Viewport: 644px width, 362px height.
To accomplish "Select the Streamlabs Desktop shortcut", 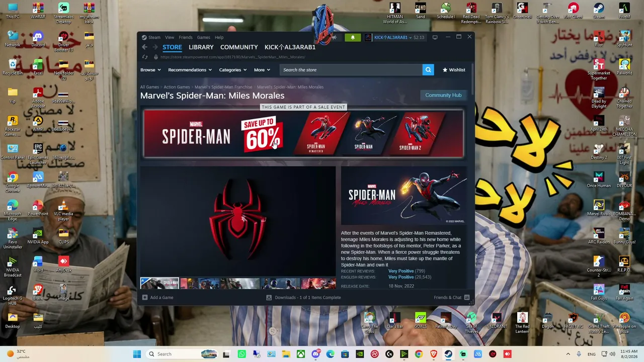I will [x=63, y=13].
